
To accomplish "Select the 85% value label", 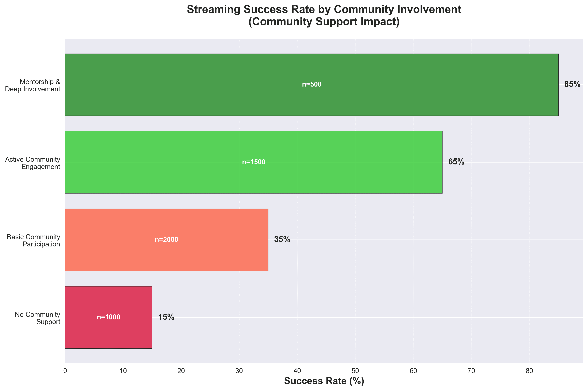I will click(572, 85).
